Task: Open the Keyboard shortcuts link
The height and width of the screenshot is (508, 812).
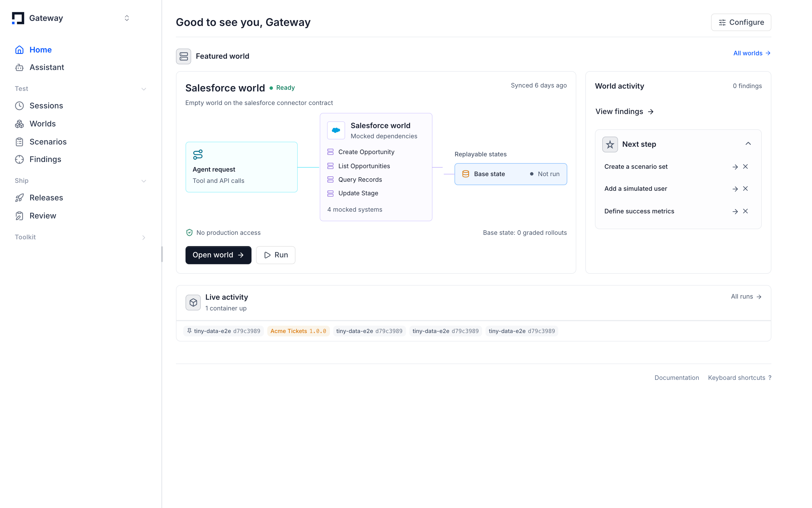Action: [740, 378]
